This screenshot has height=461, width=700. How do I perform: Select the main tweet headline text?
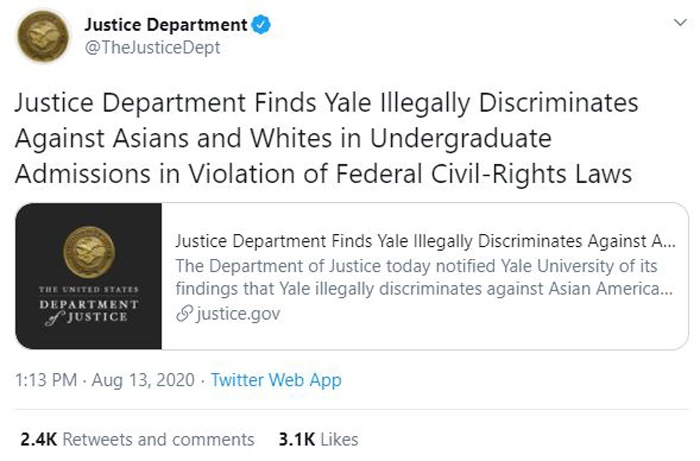(326, 138)
